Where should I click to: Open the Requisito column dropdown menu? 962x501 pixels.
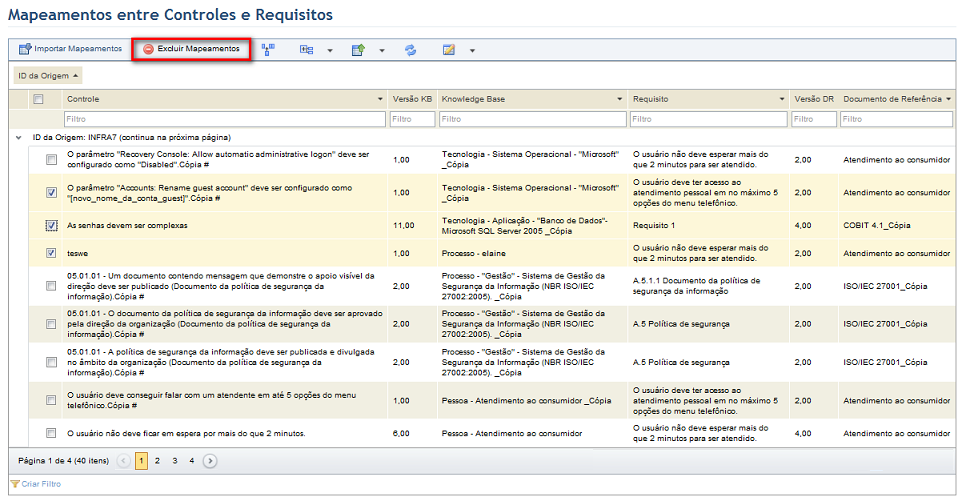pos(782,99)
